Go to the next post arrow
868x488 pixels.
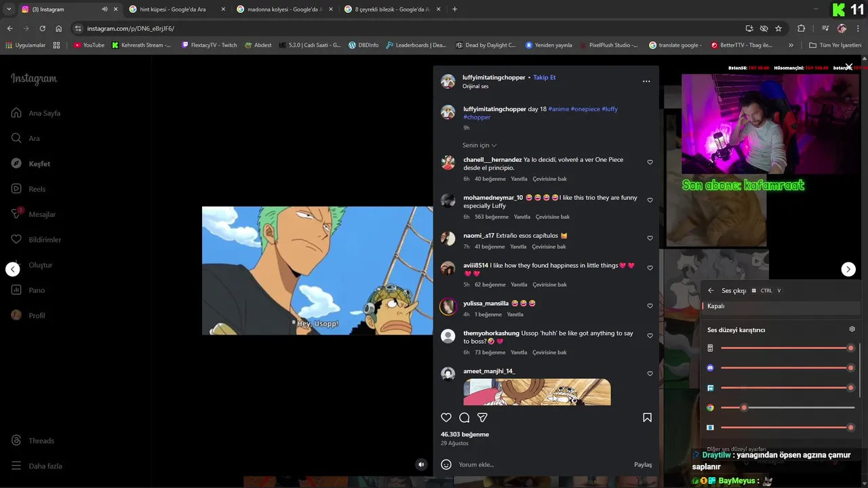(x=848, y=269)
